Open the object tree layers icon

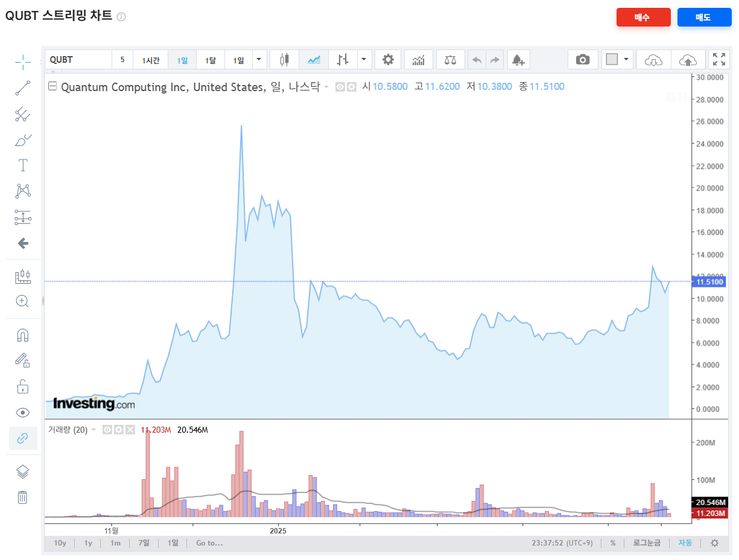(22, 472)
